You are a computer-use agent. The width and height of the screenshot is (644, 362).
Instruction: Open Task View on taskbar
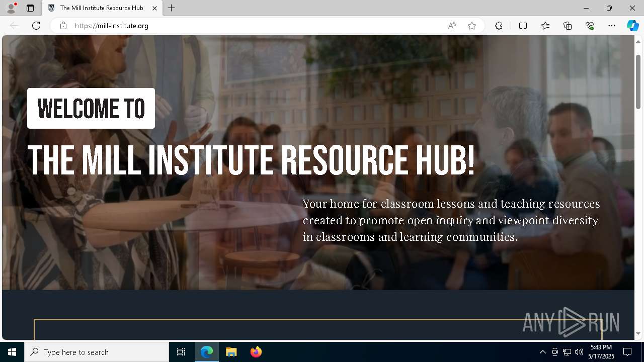[181, 352]
